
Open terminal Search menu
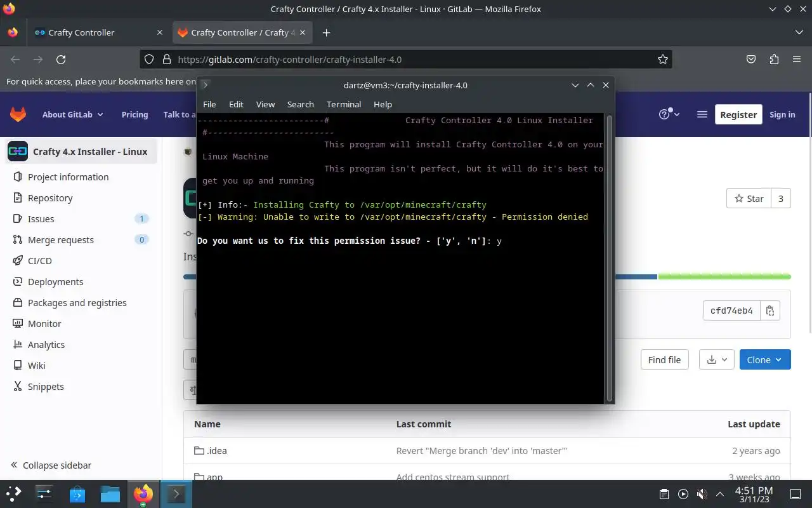coord(300,104)
